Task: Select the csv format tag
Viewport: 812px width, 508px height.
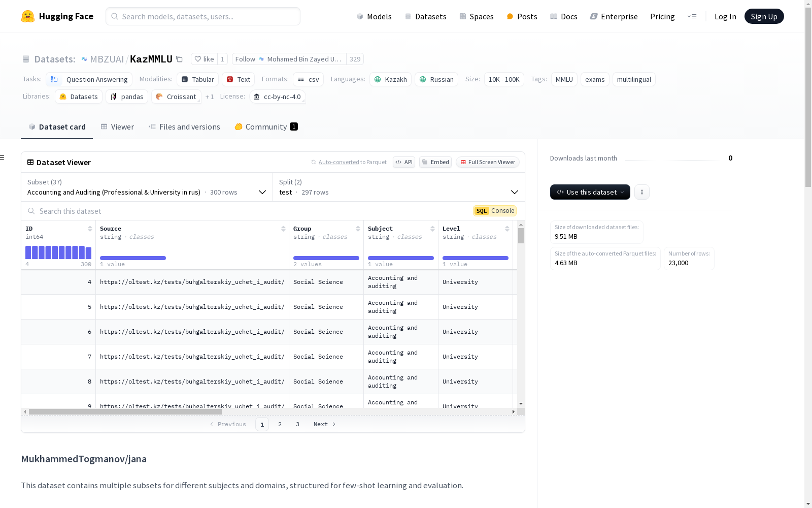Action: point(308,79)
